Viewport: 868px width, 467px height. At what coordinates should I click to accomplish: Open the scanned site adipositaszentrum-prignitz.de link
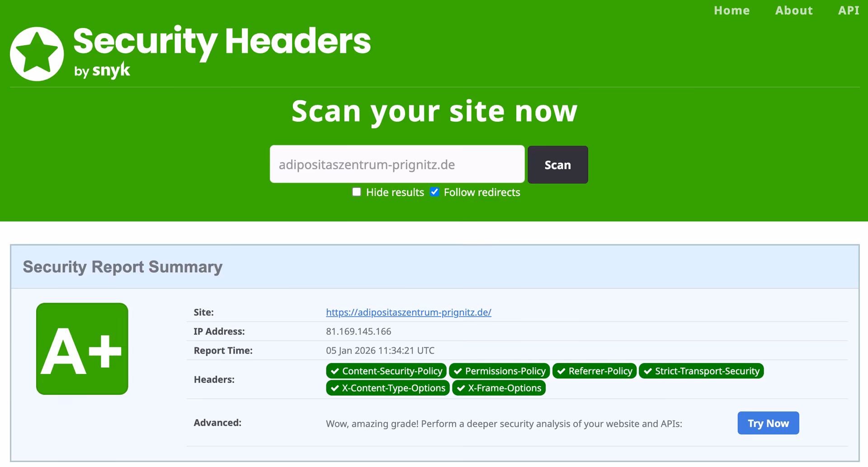pyautogui.click(x=408, y=312)
